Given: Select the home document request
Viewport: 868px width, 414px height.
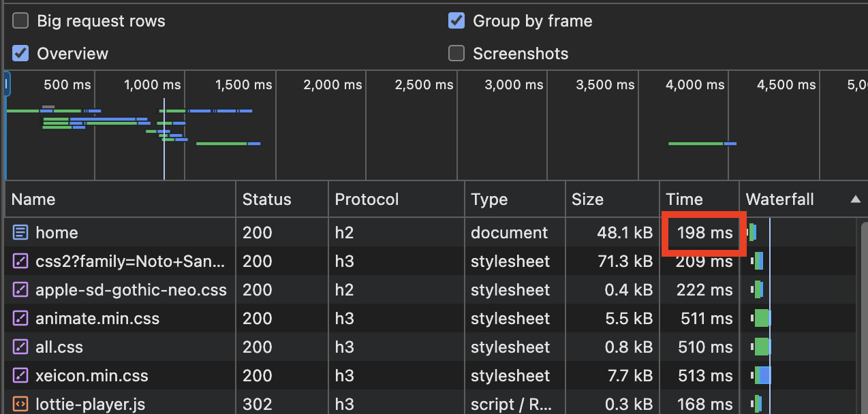Looking at the screenshot, I should tap(57, 233).
